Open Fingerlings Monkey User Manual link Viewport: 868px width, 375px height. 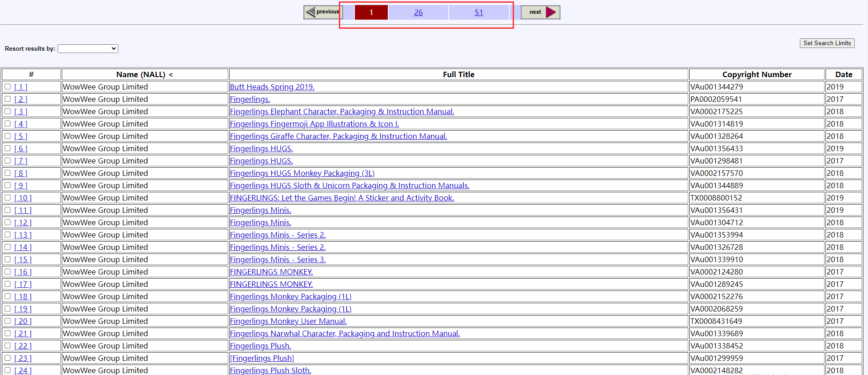[288, 321]
